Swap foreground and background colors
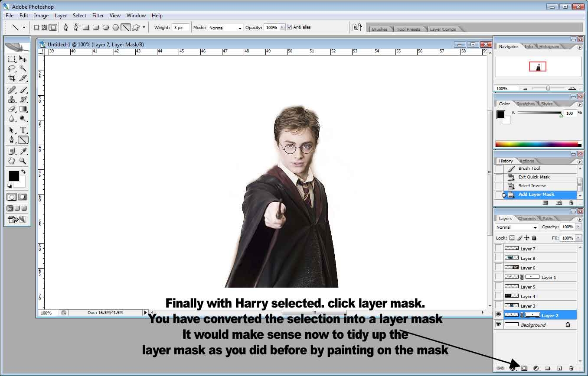The image size is (588, 376). coord(23,172)
